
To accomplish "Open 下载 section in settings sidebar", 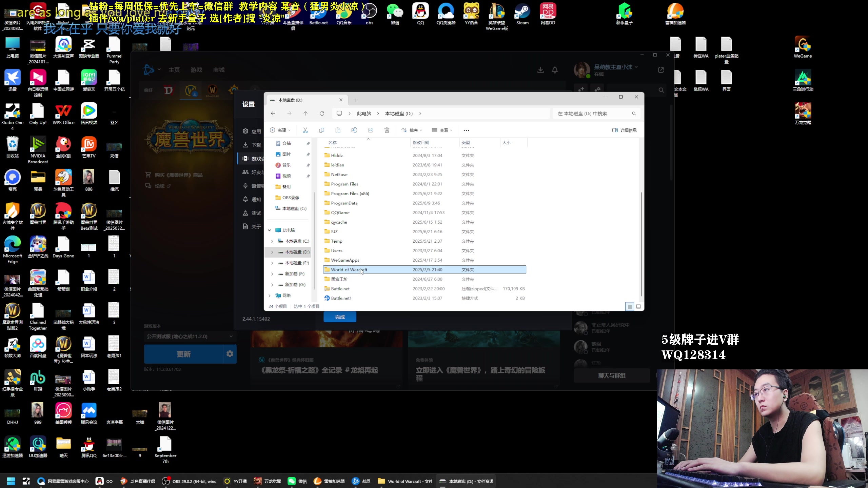I will click(x=252, y=145).
